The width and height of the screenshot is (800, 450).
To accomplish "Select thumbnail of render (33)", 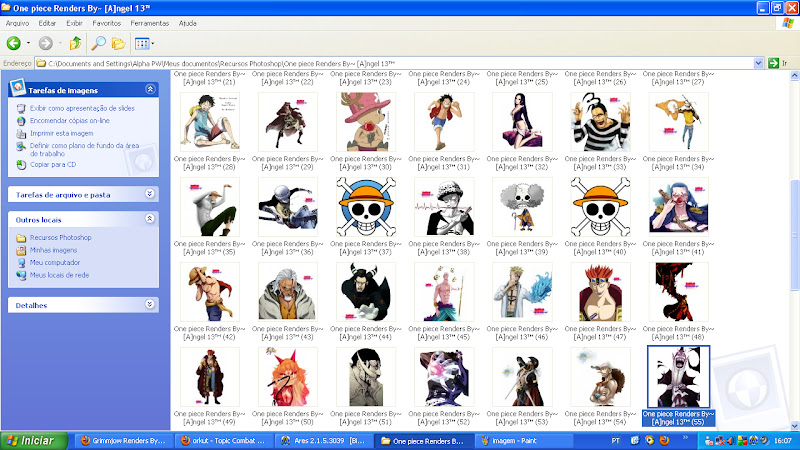I will (600, 121).
